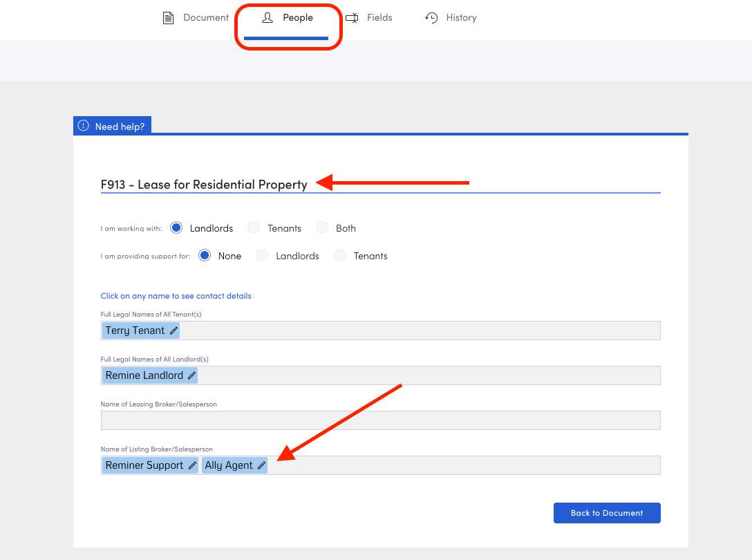The image size is (752, 560).
Task: Select Landlords for providing support
Action: (x=262, y=256)
